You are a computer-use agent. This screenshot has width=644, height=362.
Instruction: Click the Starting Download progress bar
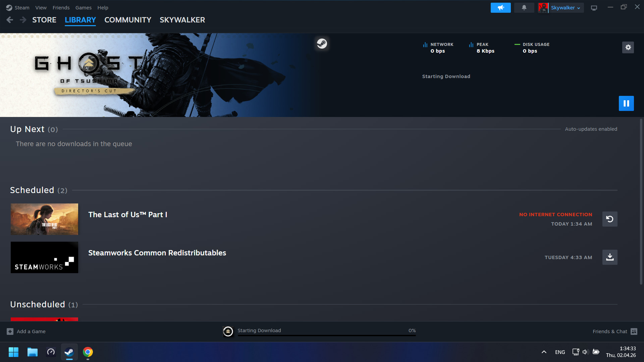[326, 335]
